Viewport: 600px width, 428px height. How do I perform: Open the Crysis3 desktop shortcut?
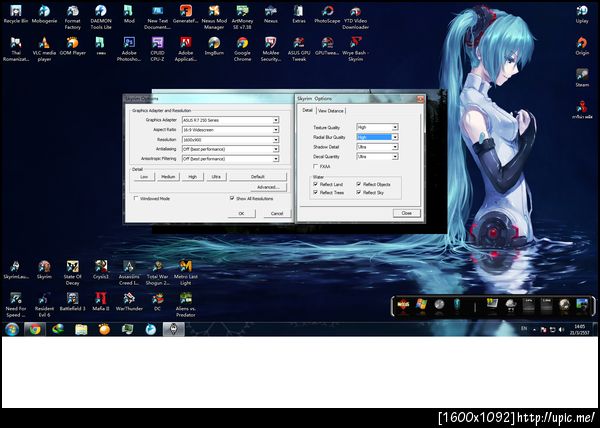click(x=101, y=270)
